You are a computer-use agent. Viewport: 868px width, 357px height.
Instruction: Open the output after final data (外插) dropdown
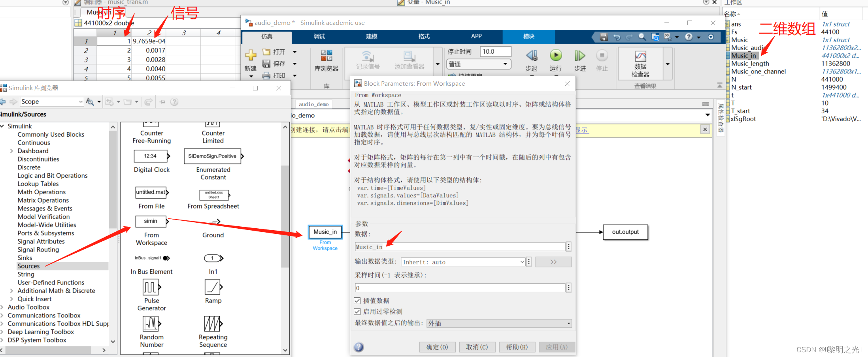[x=499, y=323]
